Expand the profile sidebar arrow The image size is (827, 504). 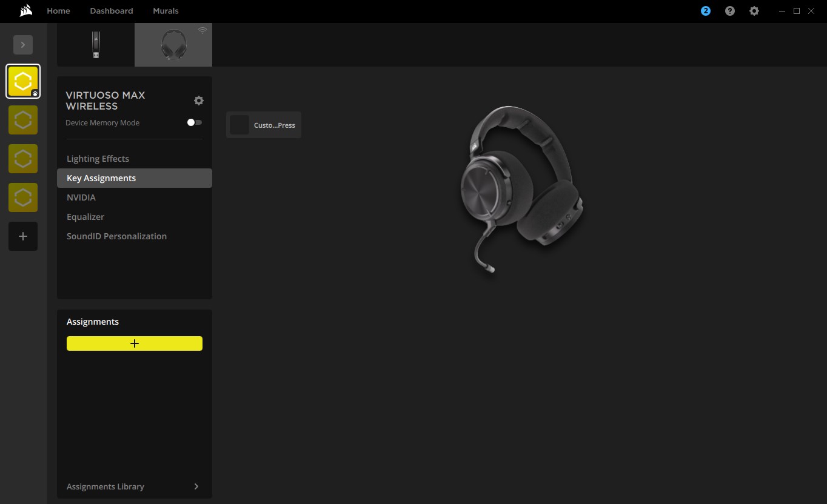pyautogui.click(x=23, y=45)
